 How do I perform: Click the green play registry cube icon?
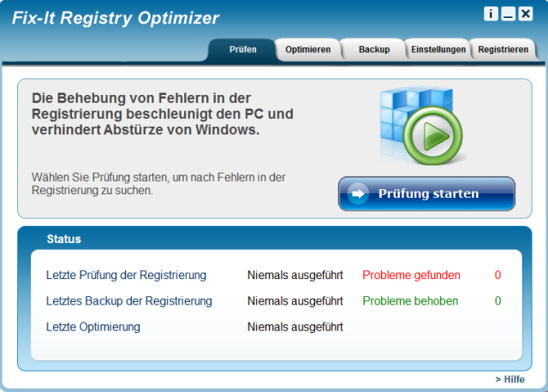tap(422, 126)
